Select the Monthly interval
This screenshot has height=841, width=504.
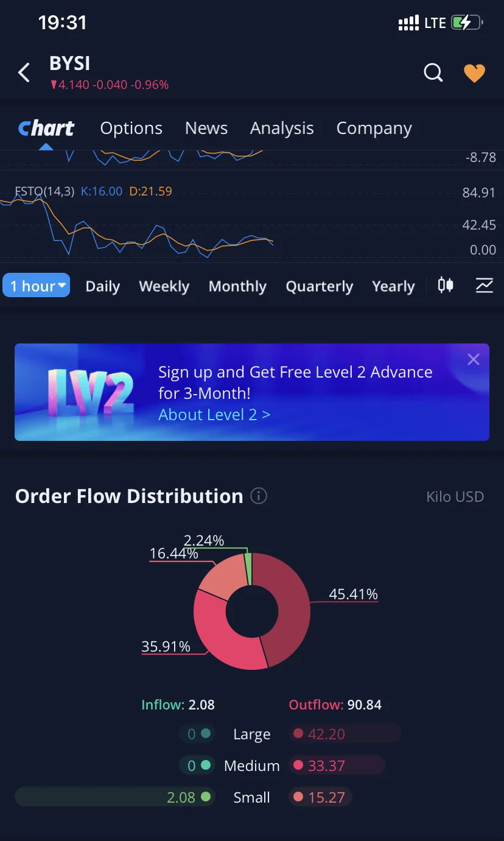click(237, 286)
